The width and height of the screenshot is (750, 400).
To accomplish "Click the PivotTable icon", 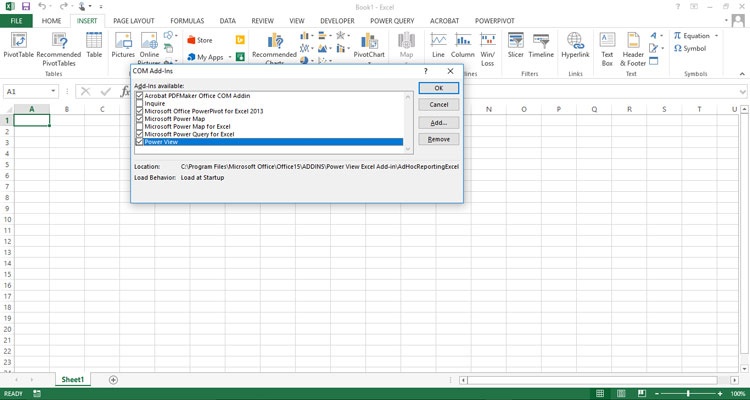I will (x=19, y=40).
